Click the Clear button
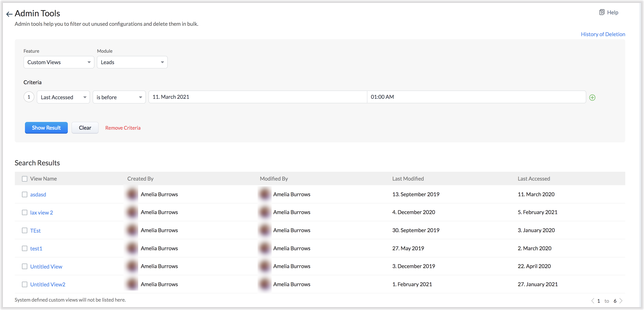Viewport: 644px width, 310px height. coord(85,128)
